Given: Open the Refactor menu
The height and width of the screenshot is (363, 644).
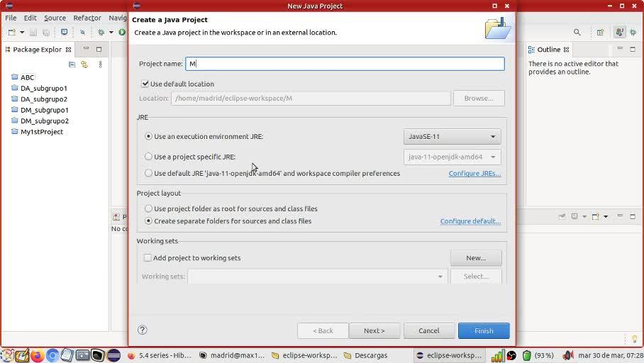Looking at the screenshot, I should (87, 18).
